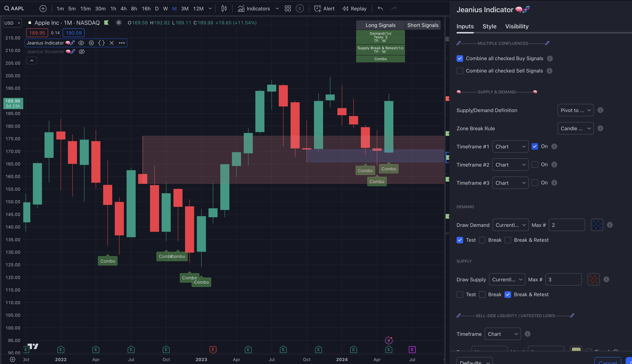Image resolution: width=632 pixels, height=364 pixels.
Task: Select the 12M timeframe
Action: click(x=198, y=9)
